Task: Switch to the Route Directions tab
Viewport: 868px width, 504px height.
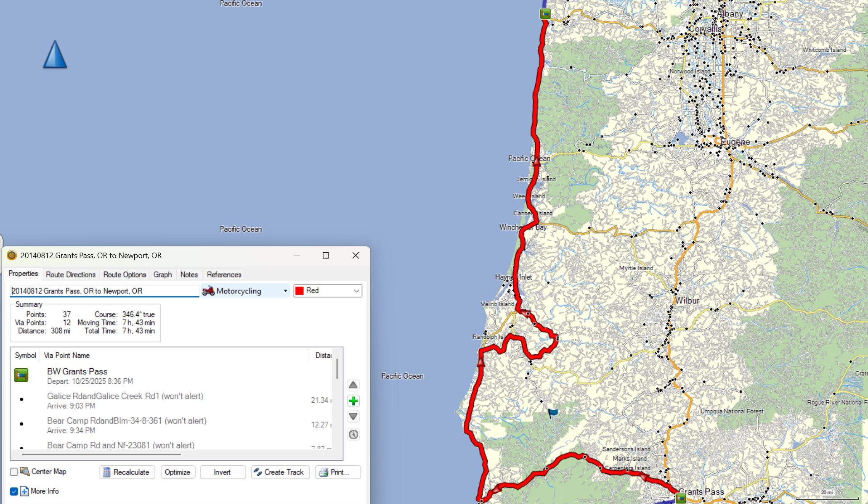Action: (71, 274)
